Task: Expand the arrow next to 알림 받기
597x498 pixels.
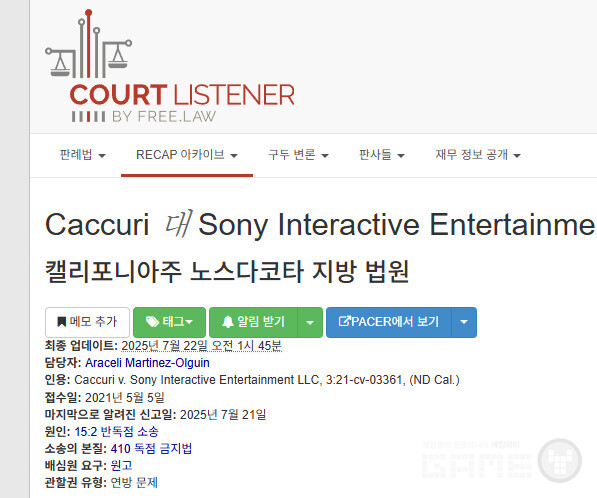Action: 310,322
